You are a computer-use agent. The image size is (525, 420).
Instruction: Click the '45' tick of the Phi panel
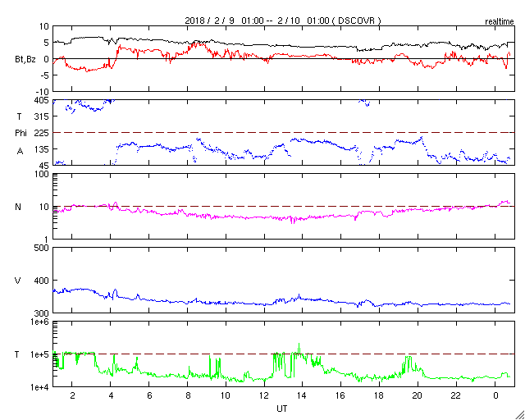pos(44,166)
